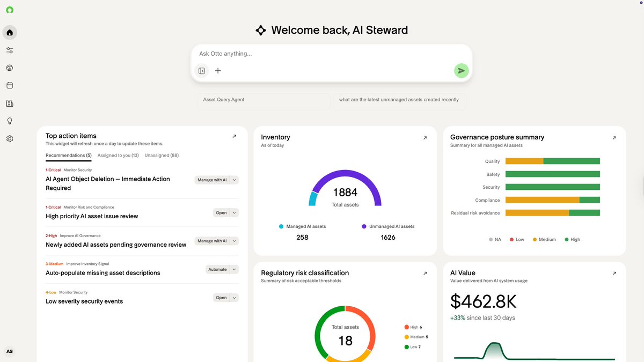The width and height of the screenshot is (644, 362).
Task: Switch to the Unassigned (88) tab
Action: point(162,156)
